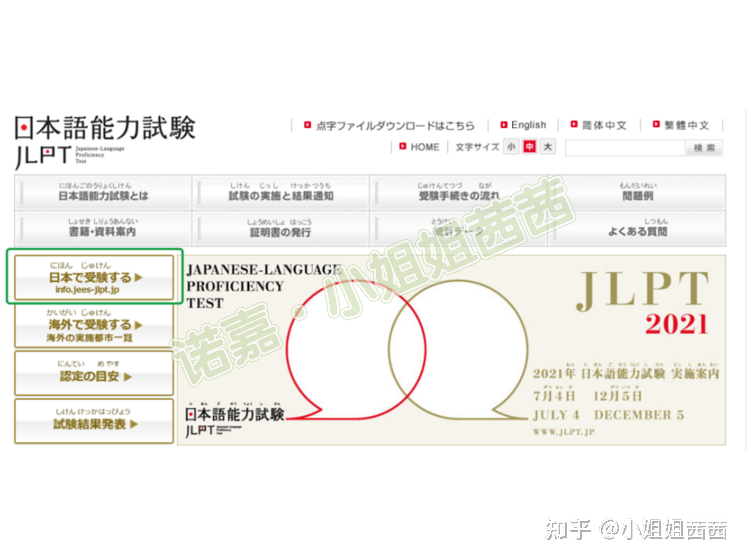Select the 大 font size option
The image size is (747, 560).
548,147
